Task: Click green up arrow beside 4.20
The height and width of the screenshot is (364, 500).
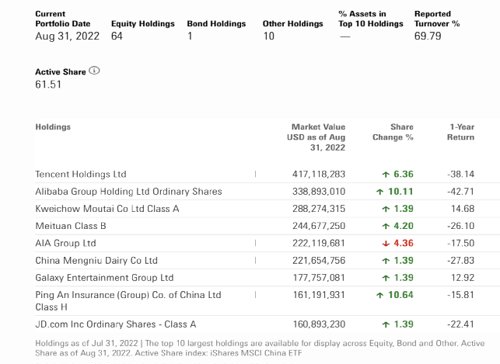Action: pyautogui.click(x=386, y=226)
